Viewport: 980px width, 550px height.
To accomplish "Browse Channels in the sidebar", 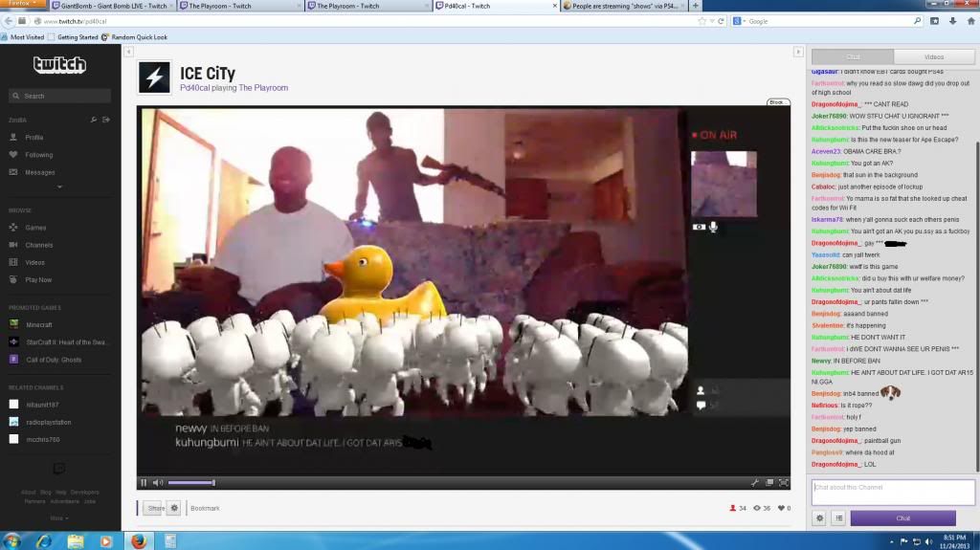I will [38, 245].
